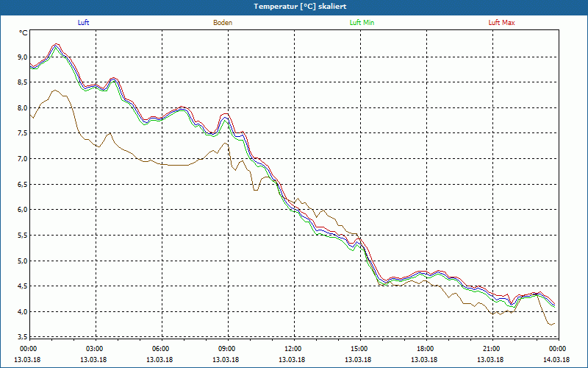
Task: Select the 7,5 tick on temperature axis
Action: tap(23, 133)
